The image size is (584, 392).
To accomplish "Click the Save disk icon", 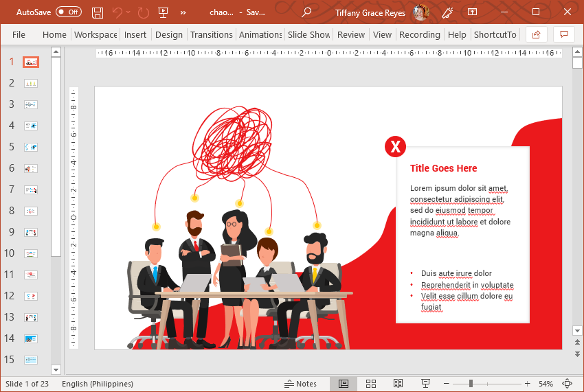I will pyautogui.click(x=98, y=12).
